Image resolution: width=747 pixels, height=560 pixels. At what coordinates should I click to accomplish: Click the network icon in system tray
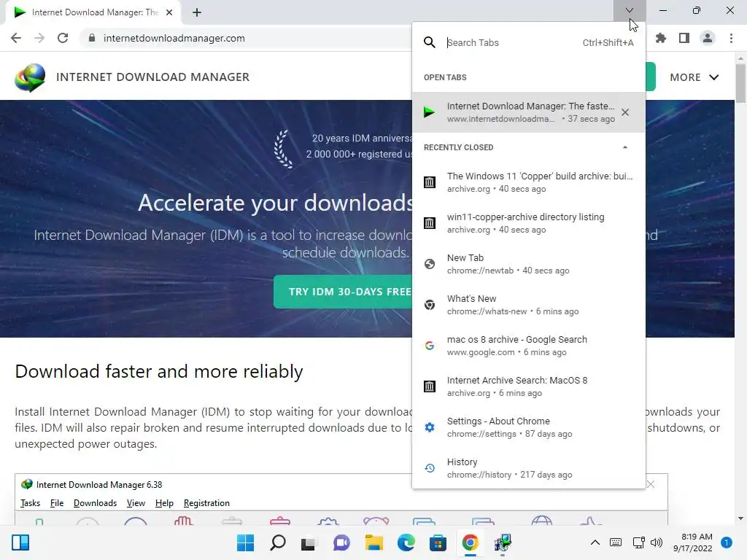pyautogui.click(x=638, y=542)
